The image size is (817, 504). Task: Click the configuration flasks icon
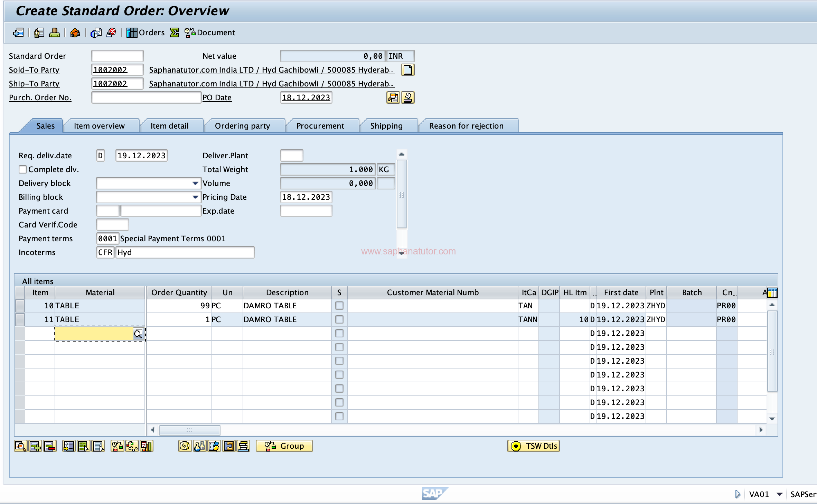[x=199, y=446]
